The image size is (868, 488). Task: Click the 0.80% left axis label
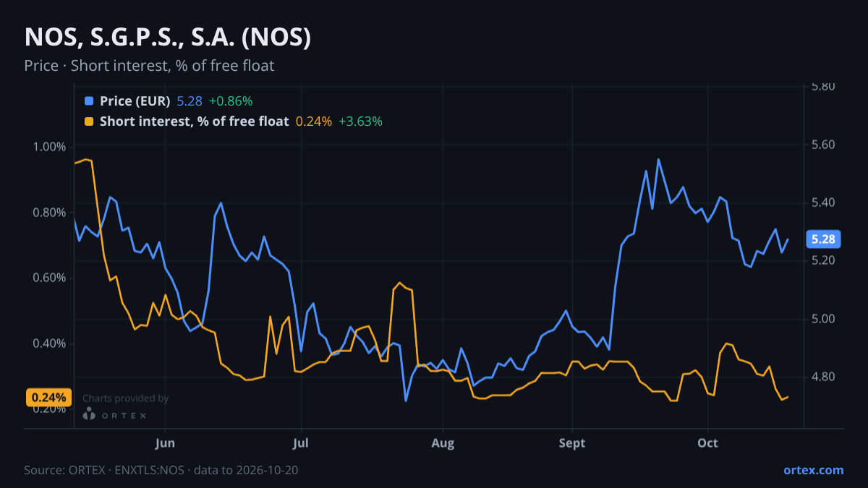tap(49, 213)
